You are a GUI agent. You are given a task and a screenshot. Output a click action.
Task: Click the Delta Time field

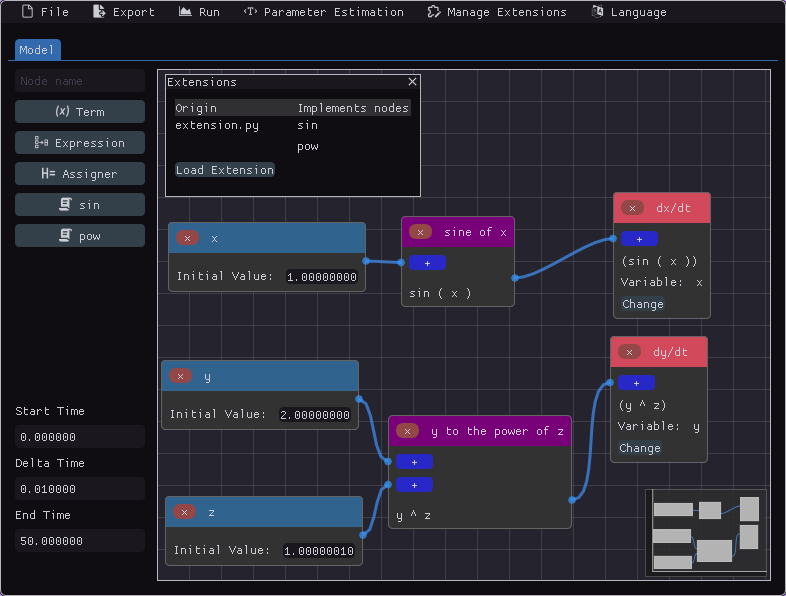coord(80,489)
